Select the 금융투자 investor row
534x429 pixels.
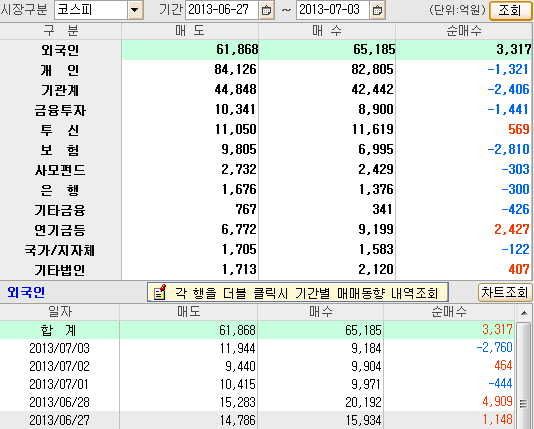click(266, 110)
